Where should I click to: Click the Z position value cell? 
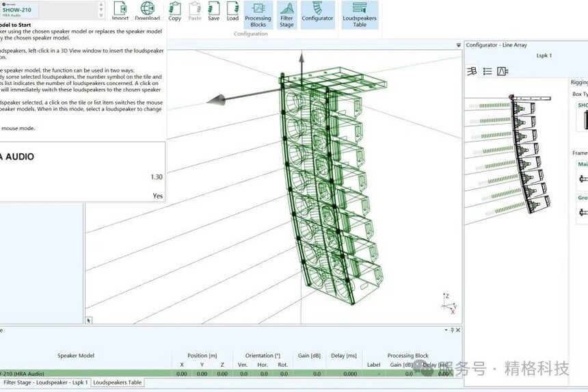pyautogui.click(x=222, y=374)
